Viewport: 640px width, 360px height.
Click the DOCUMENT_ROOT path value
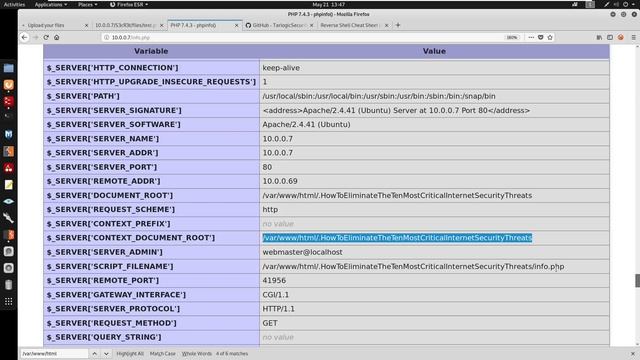pos(397,196)
